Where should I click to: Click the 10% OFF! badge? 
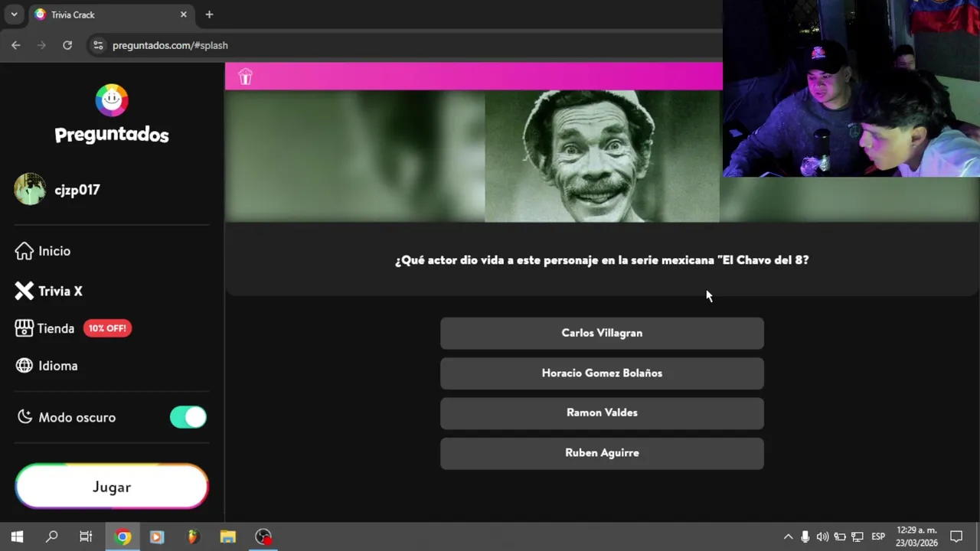coord(107,328)
